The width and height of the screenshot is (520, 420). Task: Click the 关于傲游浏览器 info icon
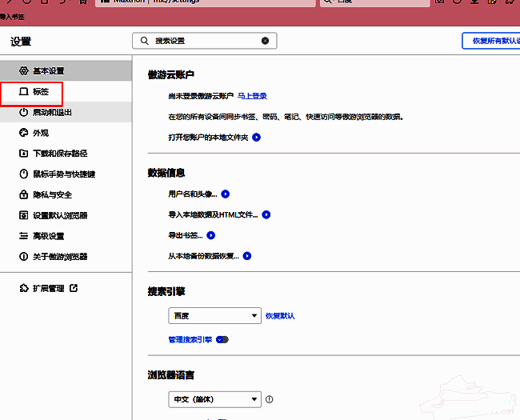[23, 258]
